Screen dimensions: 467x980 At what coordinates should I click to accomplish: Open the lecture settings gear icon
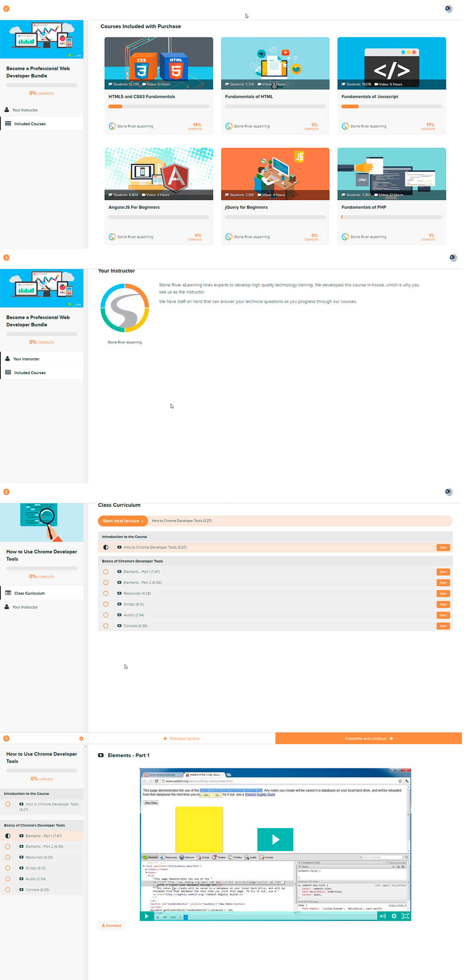(81, 738)
